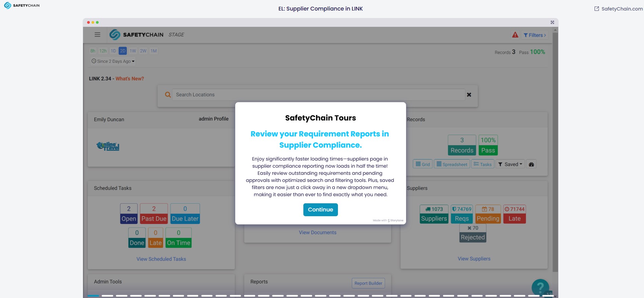644x298 pixels.
Task: Select the 1M time range
Action: [154, 51]
